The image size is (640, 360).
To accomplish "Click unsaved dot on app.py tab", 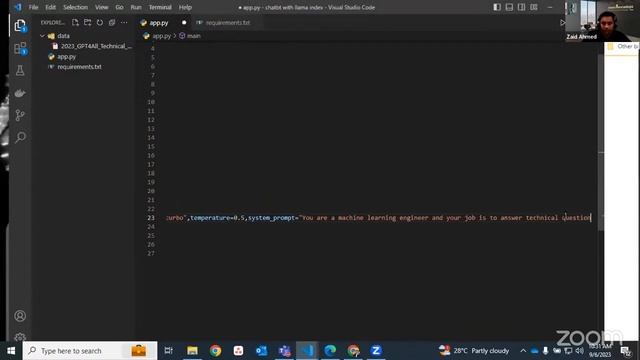I will pos(184,23).
